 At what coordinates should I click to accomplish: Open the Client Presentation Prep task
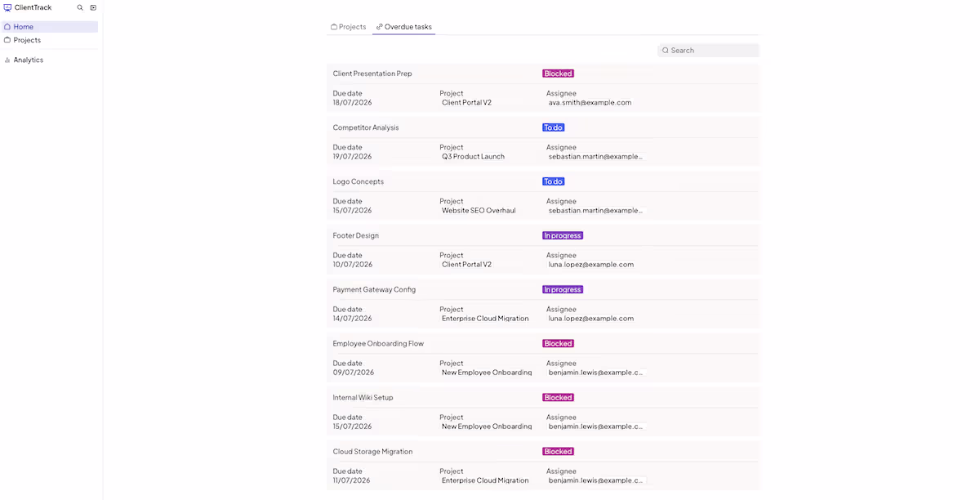[372, 74]
